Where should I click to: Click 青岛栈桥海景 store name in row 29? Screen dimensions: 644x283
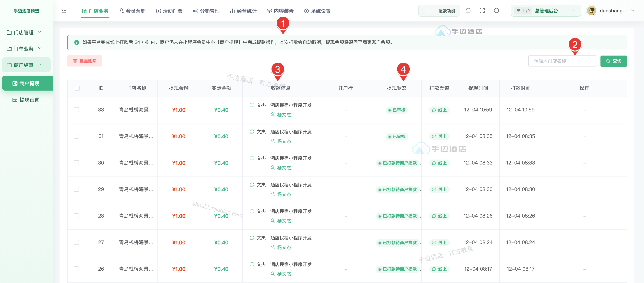(x=136, y=189)
